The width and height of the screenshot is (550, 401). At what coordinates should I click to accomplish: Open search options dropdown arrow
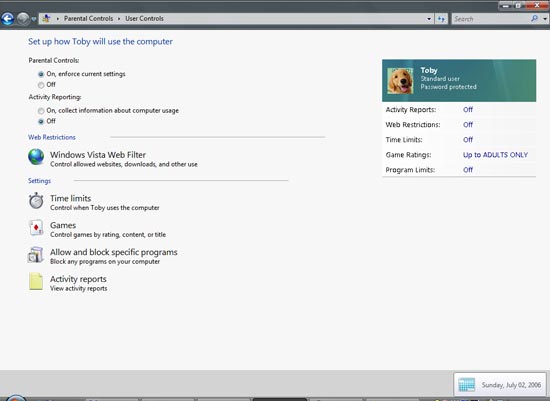[545, 19]
